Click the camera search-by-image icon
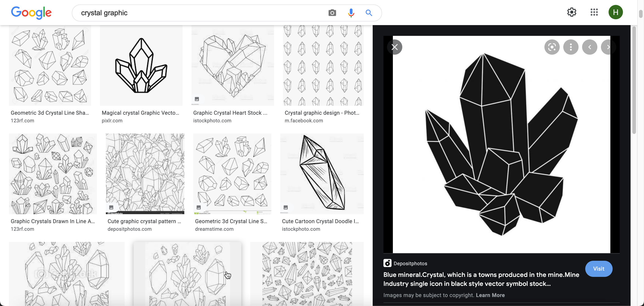This screenshot has height=306, width=644. (x=332, y=13)
